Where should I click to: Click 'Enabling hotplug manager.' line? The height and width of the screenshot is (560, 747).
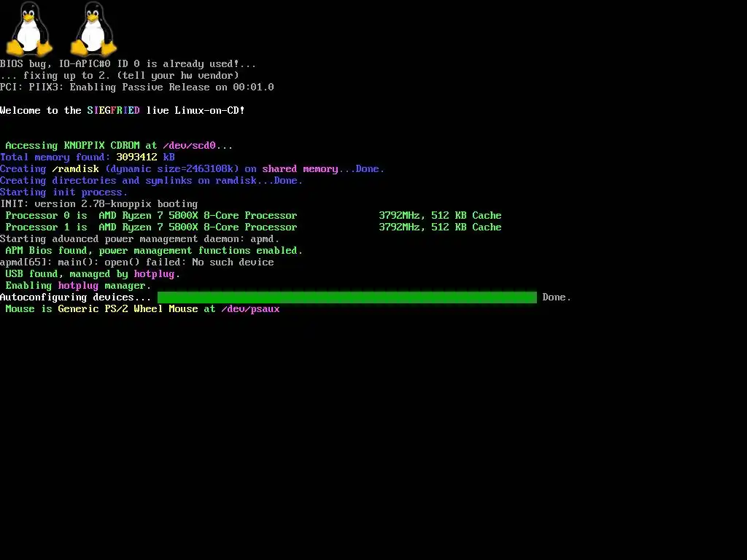(78, 286)
